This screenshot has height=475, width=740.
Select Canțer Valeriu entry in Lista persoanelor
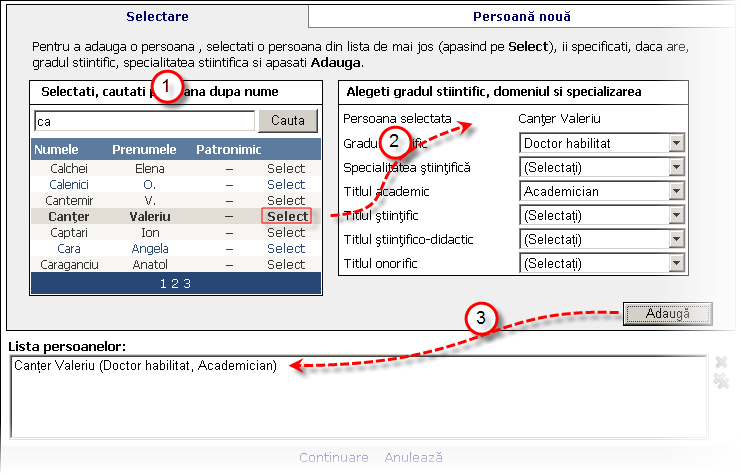(145, 366)
